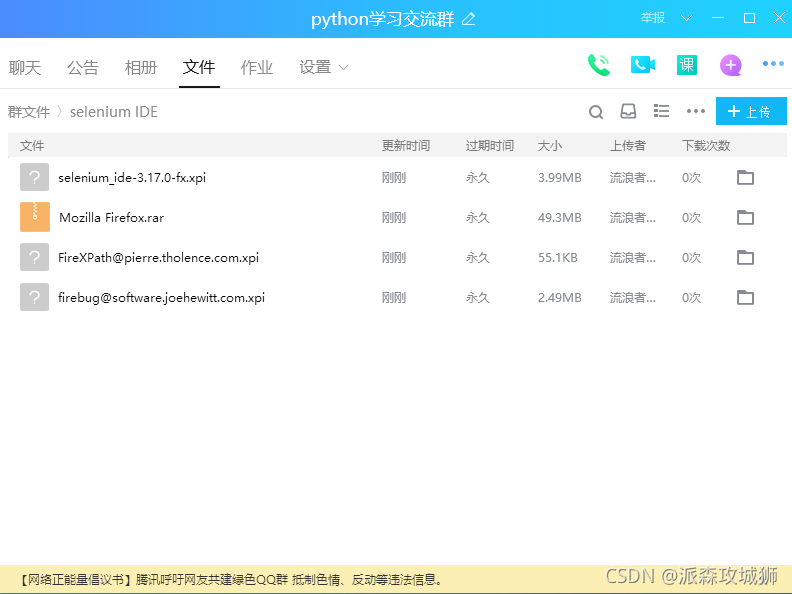This screenshot has width=792, height=594.
Task: Switch to the 相册 tab
Action: coord(141,68)
